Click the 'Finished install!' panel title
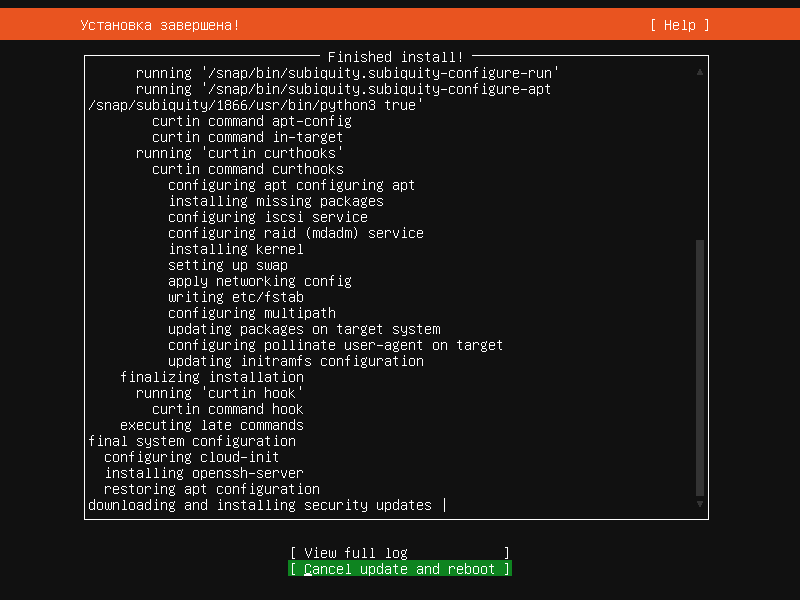 click(x=395, y=57)
